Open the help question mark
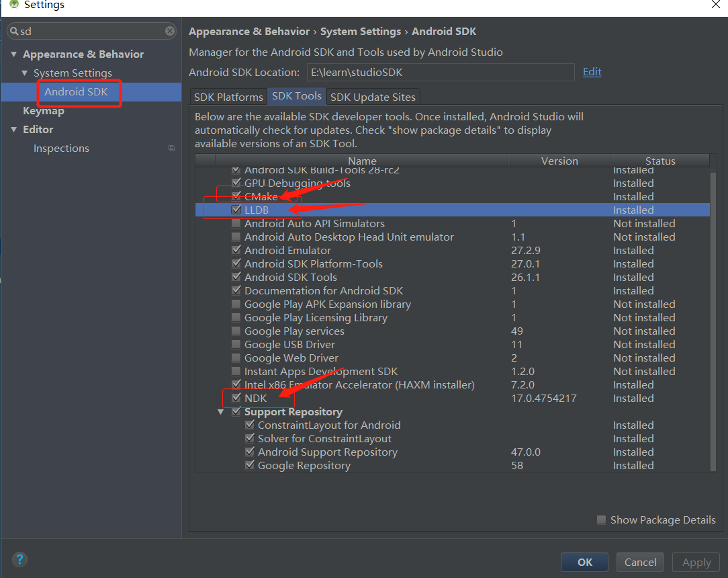Image resolution: width=728 pixels, height=578 pixels. (x=19, y=559)
